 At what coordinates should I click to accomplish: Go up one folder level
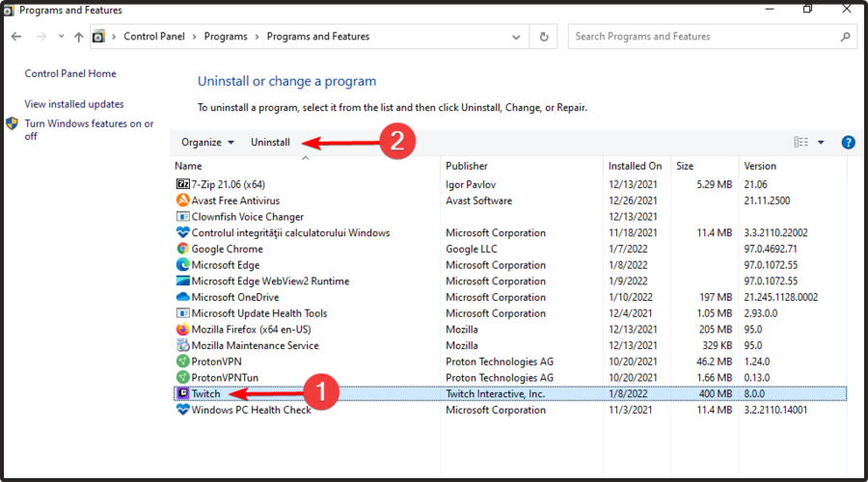point(79,37)
